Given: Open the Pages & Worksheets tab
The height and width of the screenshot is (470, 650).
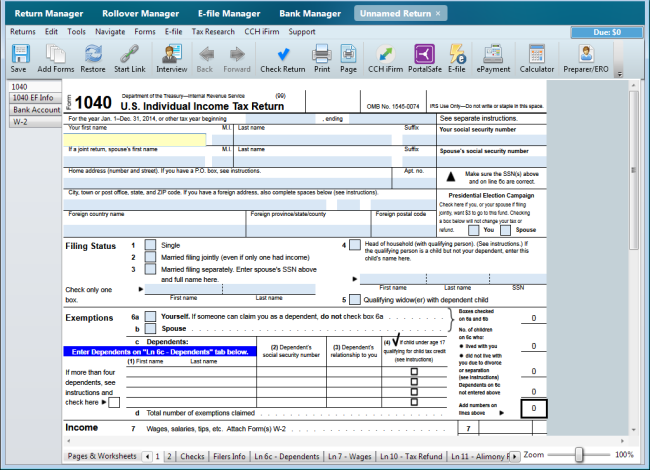Looking at the screenshot, I should tap(102, 456).
